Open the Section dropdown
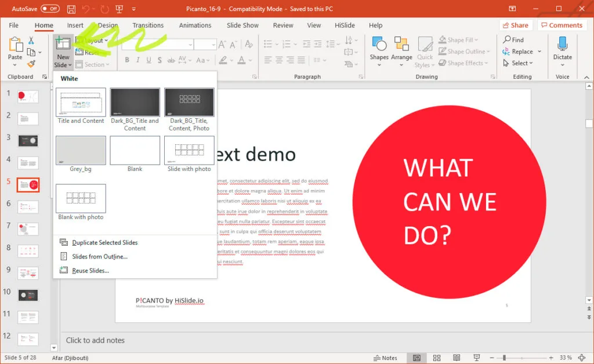Viewport: 594px width, 364px height. pos(92,65)
